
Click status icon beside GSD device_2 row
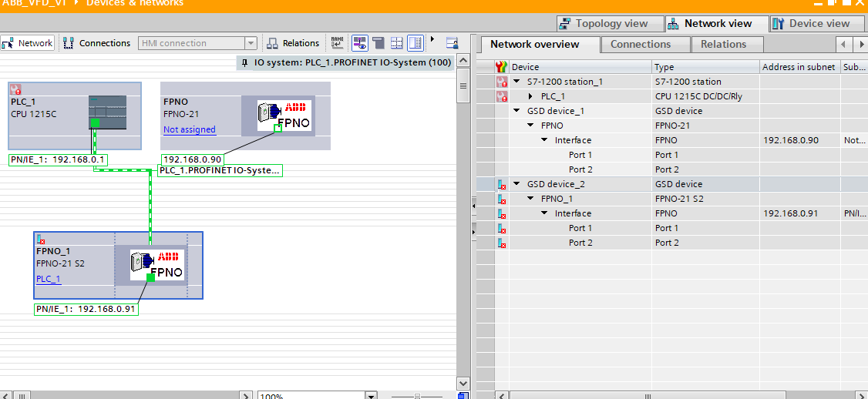pos(502,184)
